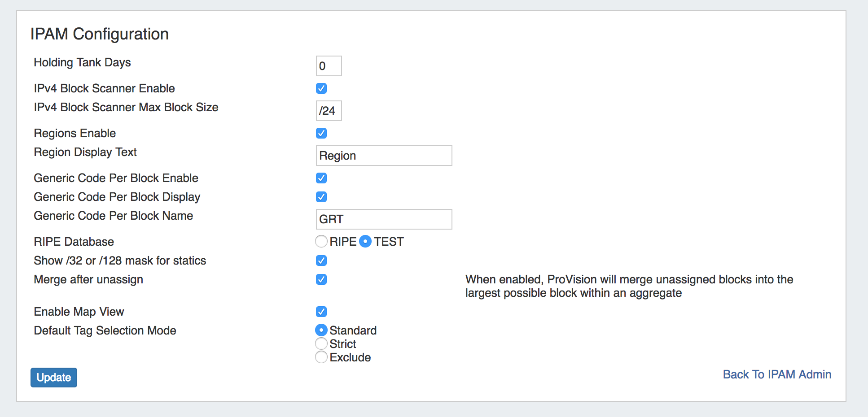This screenshot has width=868, height=417.
Task: Open the Back To IPAM Admin link
Action: [x=777, y=374]
